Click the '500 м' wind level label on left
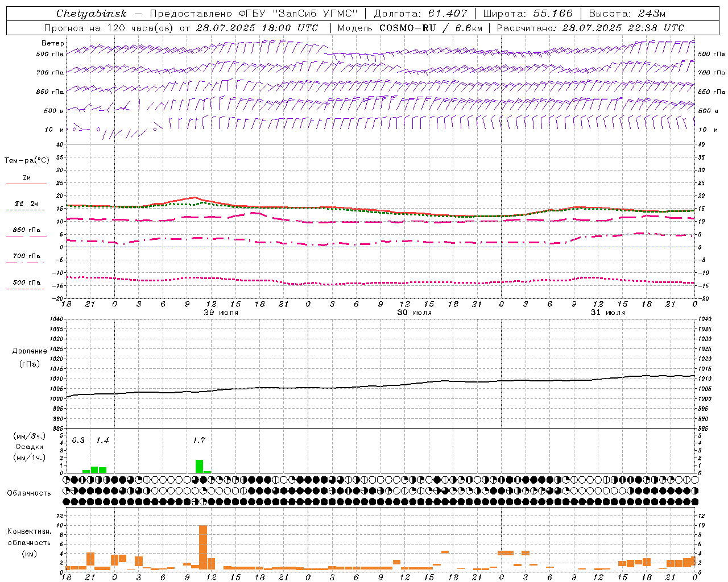This screenshot has height=582, width=728. pyautogui.click(x=54, y=111)
